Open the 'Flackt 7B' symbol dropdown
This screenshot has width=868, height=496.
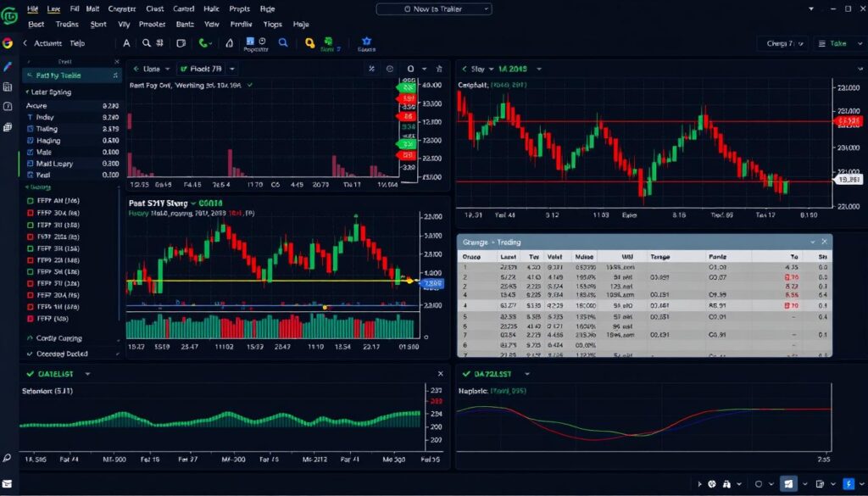[x=209, y=69]
